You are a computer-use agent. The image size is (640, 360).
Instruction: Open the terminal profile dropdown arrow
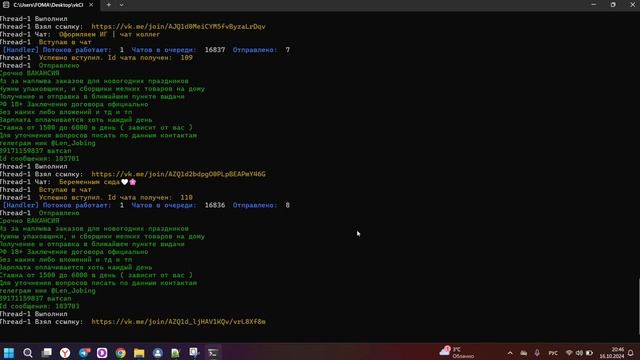[x=122, y=5]
